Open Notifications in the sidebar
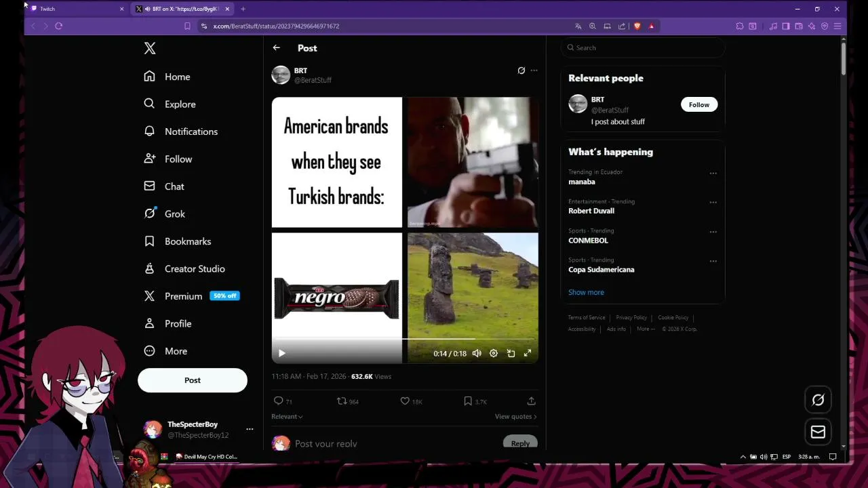The width and height of the screenshot is (868, 488). [180, 131]
